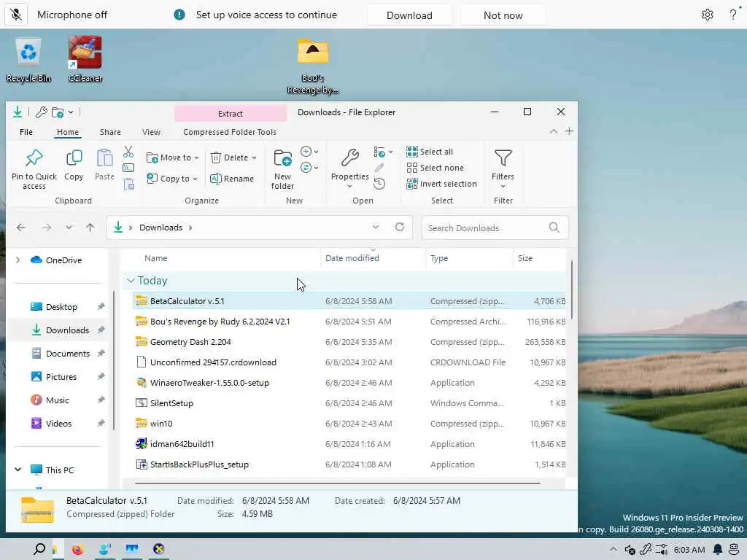Click the notification bell in system tray
The width and height of the screenshot is (747, 560).
coord(718,550)
